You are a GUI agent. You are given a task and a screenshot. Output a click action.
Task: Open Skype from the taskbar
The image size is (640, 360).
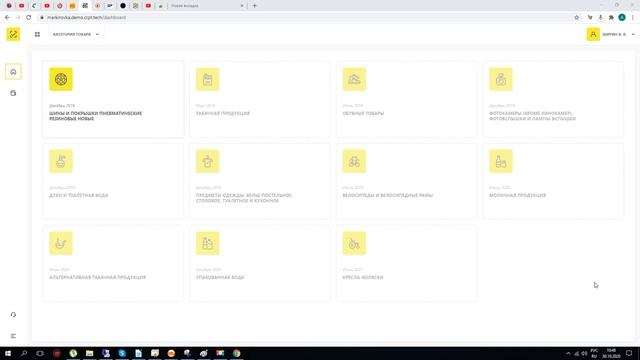point(122,353)
